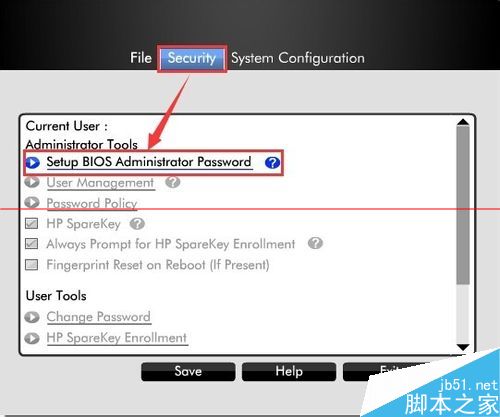Click arrow icon beside HP SpareKey Enrollment

[x=32, y=338]
